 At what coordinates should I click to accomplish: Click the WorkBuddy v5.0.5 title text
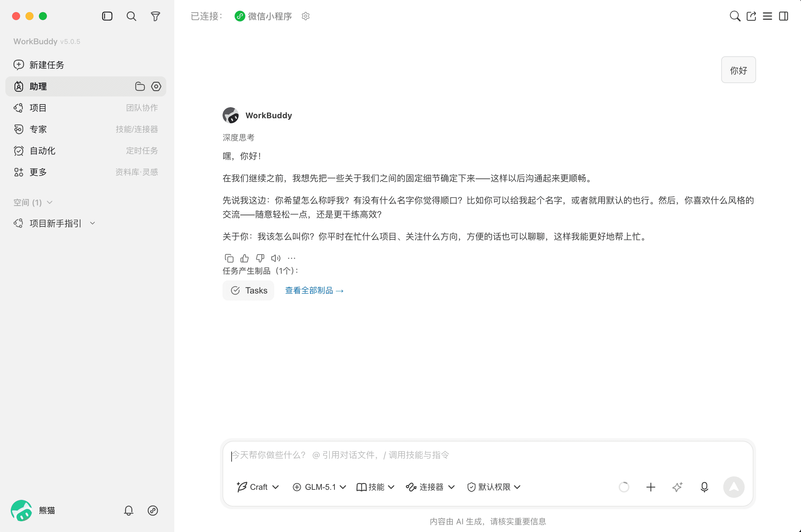(x=47, y=42)
